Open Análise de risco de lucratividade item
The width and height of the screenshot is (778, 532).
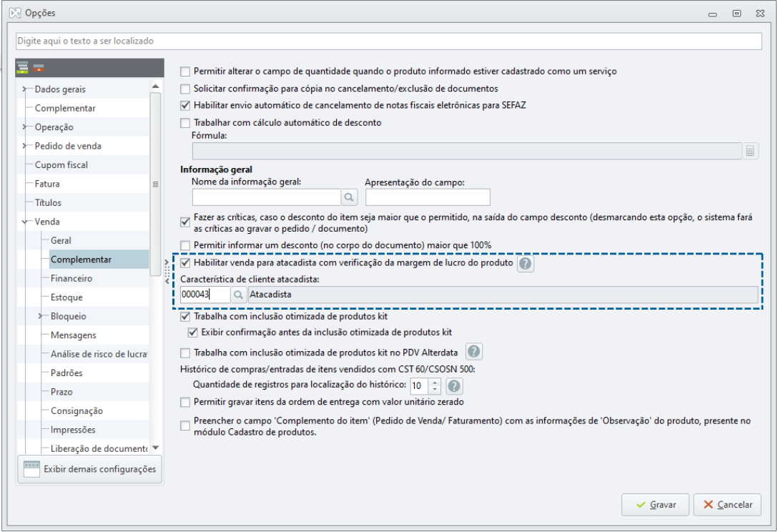(99, 354)
